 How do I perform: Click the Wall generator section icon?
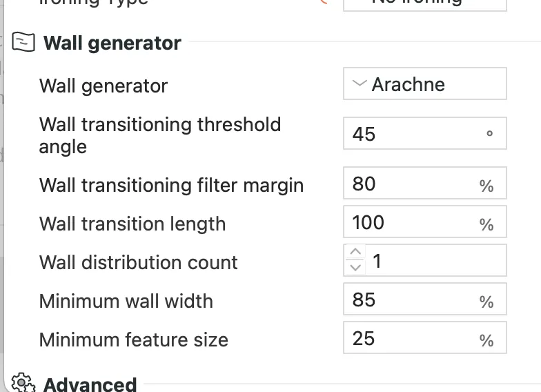pos(23,42)
